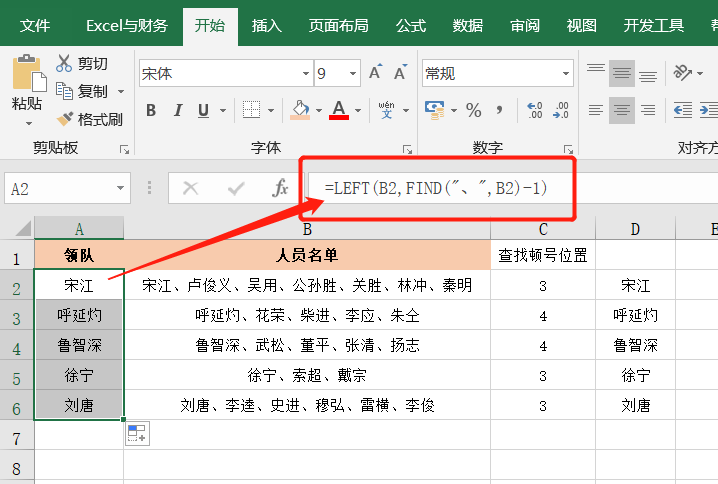Expand the fill color dropdown arrow

pos(319,110)
